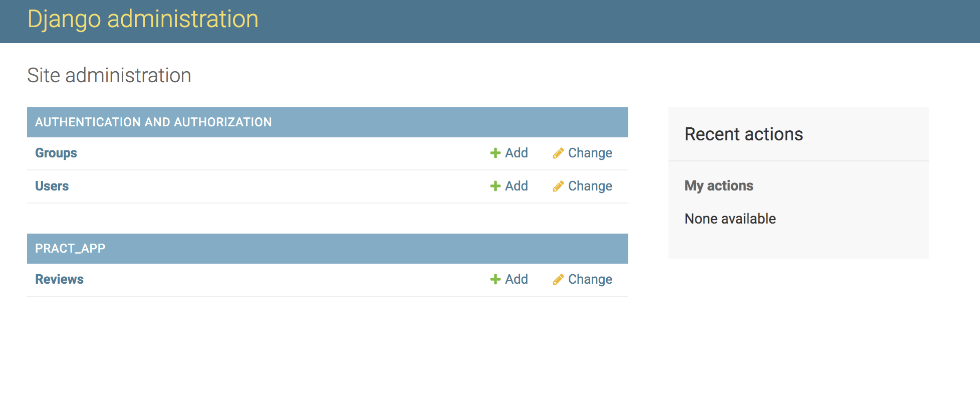Select the edit pencil in the PRACT_APP section
The height and width of the screenshot is (398, 980).
click(558, 279)
